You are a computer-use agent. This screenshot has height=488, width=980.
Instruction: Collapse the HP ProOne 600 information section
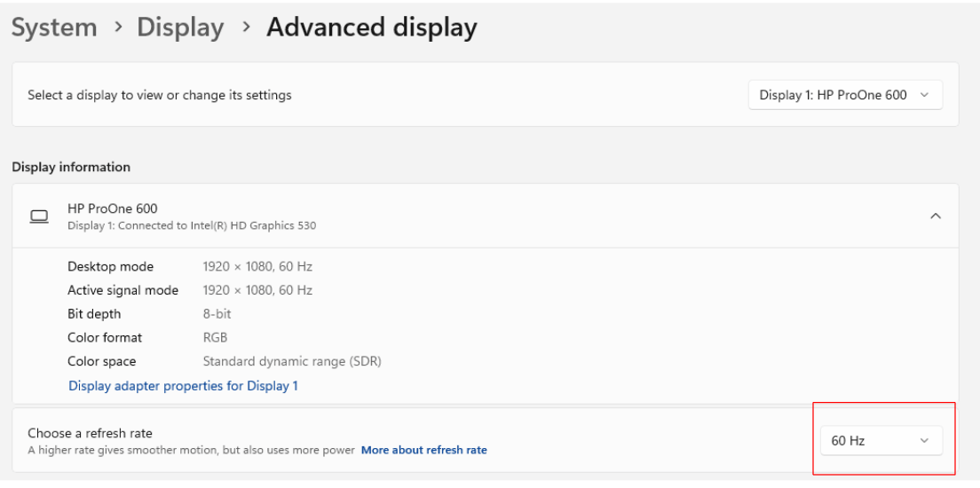coord(936,216)
